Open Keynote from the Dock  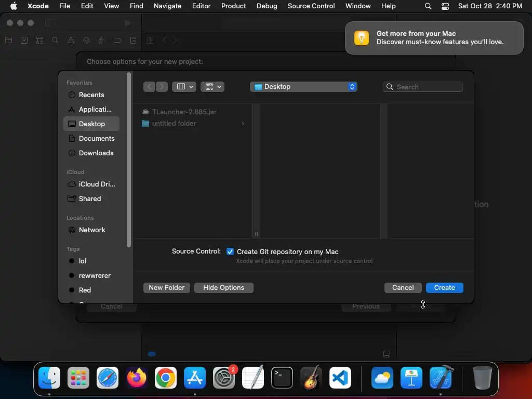point(411,378)
